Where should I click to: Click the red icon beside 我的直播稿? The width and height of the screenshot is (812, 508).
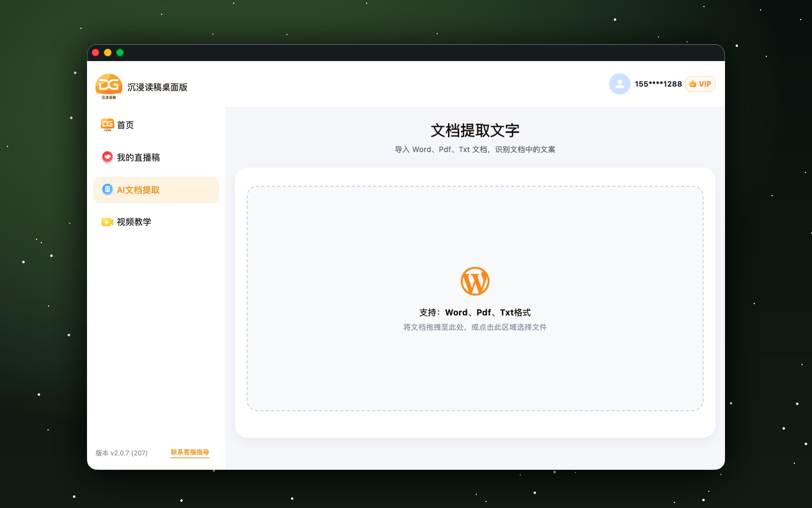tap(107, 157)
